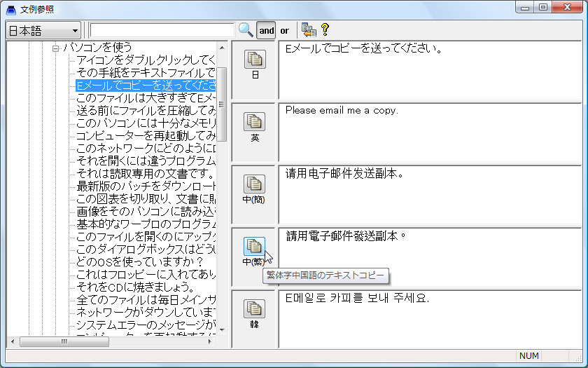Select the パソコンを使う category
Screen dimensions: 588x368
coord(97,48)
